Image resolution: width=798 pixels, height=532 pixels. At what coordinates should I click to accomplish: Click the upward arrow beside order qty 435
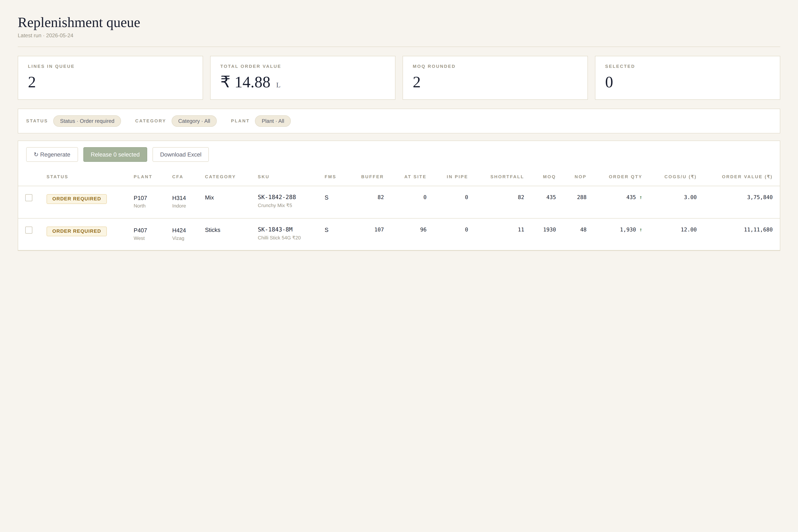click(x=641, y=198)
